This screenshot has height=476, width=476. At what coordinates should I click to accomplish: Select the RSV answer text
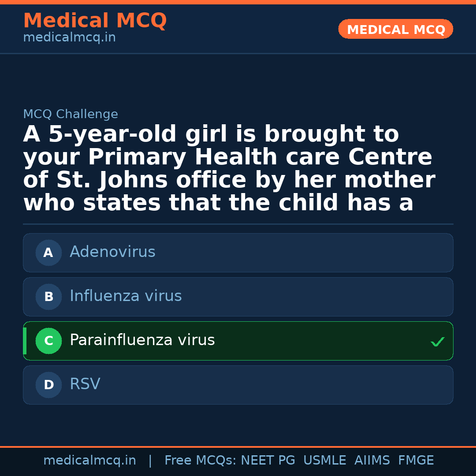click(85, 384)
